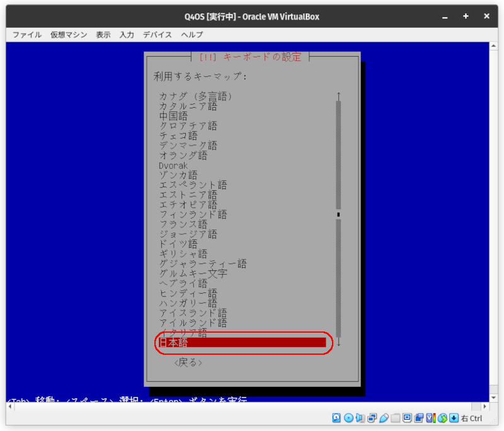Click the horizontal scrollbar right arrow
Viewport: 504px width, 431px height.
pos(484,406)
